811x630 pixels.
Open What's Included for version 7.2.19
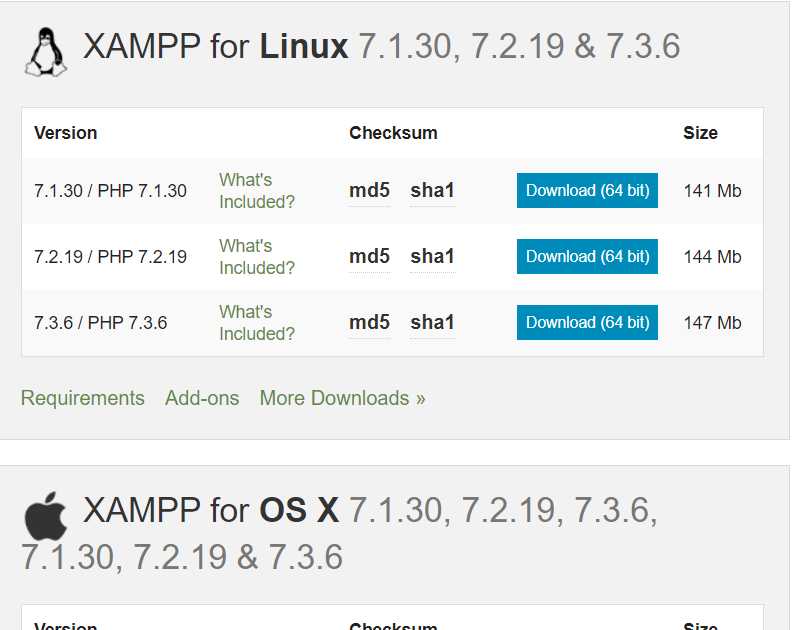(x=257, y=257)
